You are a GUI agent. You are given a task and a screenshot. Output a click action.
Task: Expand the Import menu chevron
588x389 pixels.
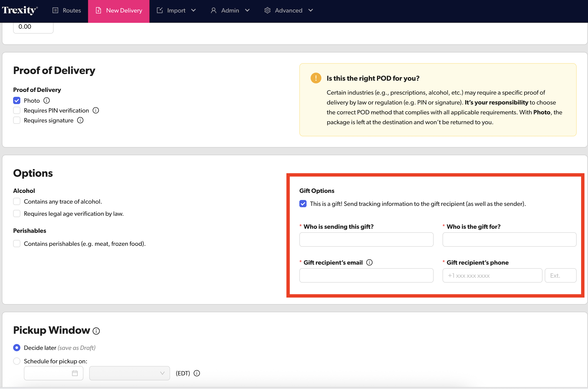click(193, 10)
